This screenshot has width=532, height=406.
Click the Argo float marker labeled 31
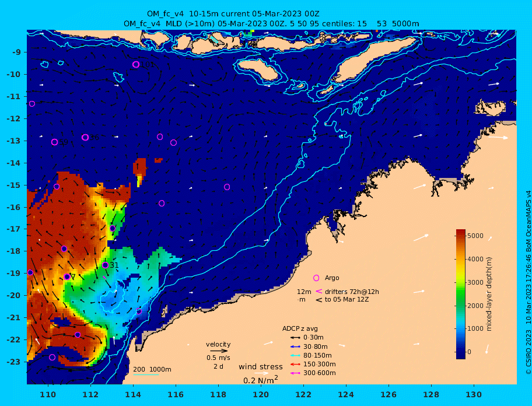pyautogui.click(x=105, y=265)
